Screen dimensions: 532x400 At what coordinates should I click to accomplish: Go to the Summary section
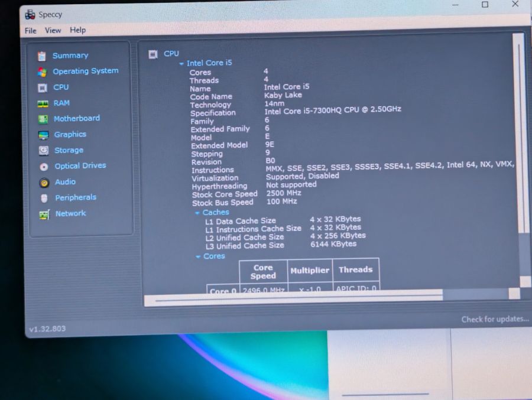pos(70,56)
